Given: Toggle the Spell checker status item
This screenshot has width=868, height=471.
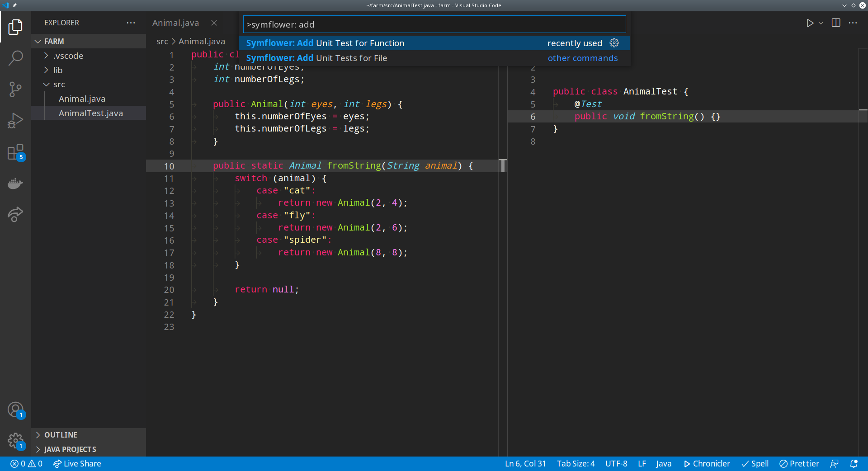Looking at the screenshot, I should point(755,464).
